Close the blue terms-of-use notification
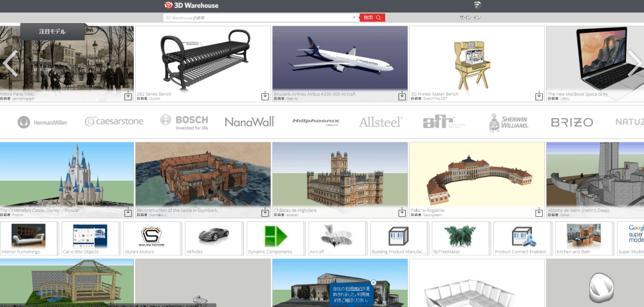The image size is (644, 307). tap(373, 283)
